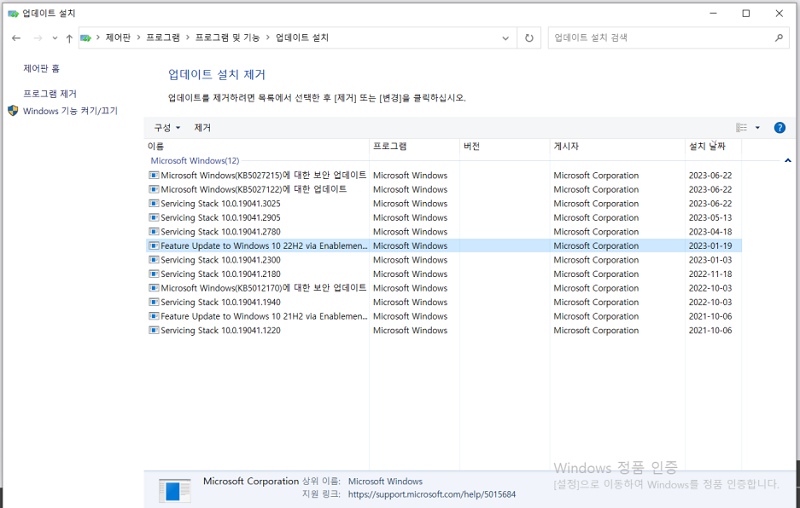The image size is (800, 508).
Task: Click install date 2022-11-18
Action: (710, 274)
